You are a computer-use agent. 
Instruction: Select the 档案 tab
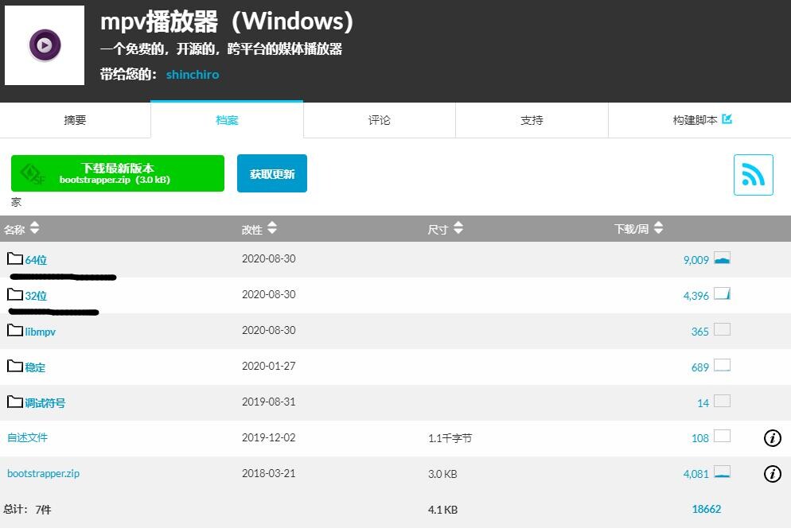point(227,120)
